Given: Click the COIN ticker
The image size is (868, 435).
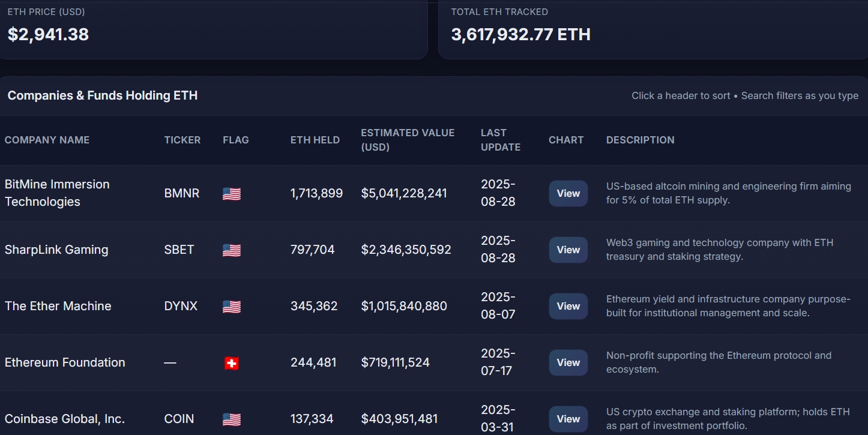Looking at the screenshot, I should point(179,419).
